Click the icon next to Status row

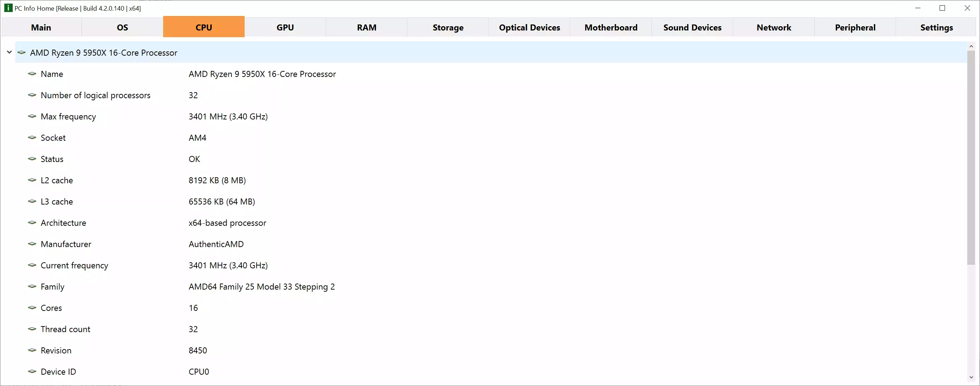pos(32,159)
